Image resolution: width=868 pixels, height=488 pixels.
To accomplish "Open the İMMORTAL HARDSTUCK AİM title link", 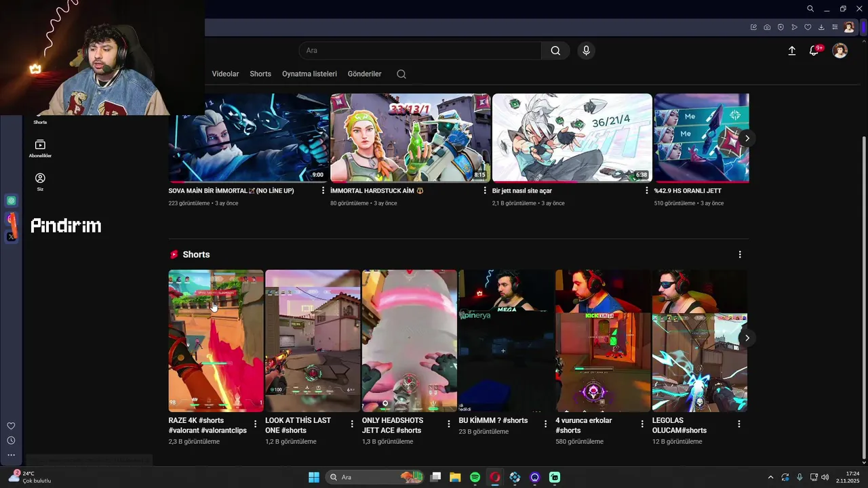I will [376, 191].
